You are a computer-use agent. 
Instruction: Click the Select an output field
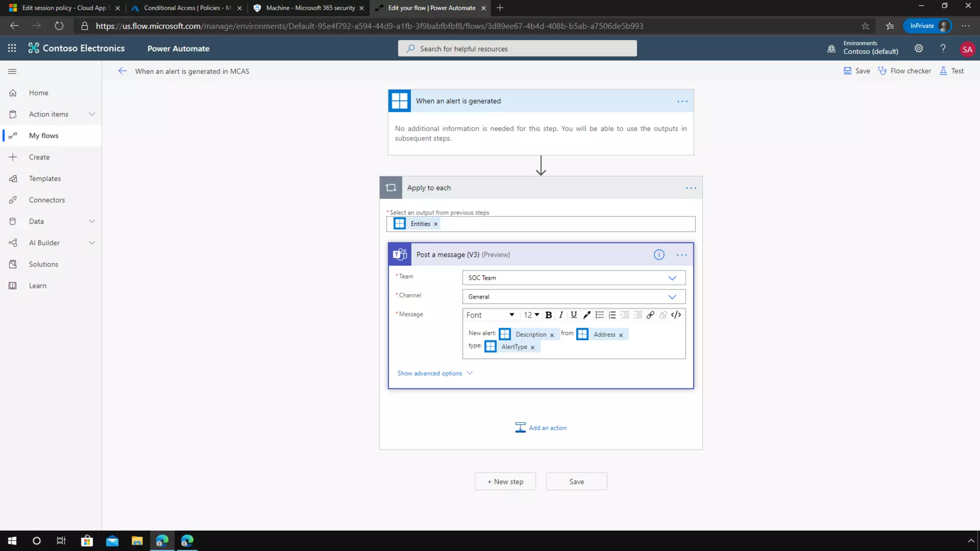541,224
